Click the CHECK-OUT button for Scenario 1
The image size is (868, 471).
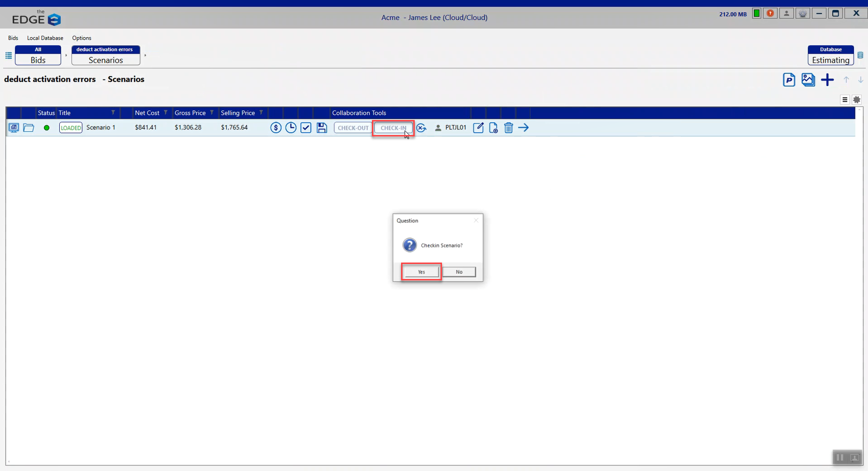tap(353, 128)
